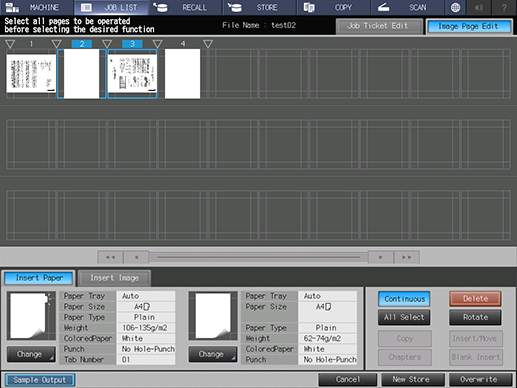This screenshot has width=517, height=388.
Task: Jump to last page with fast-forward arrows
Action: (407, 257)
